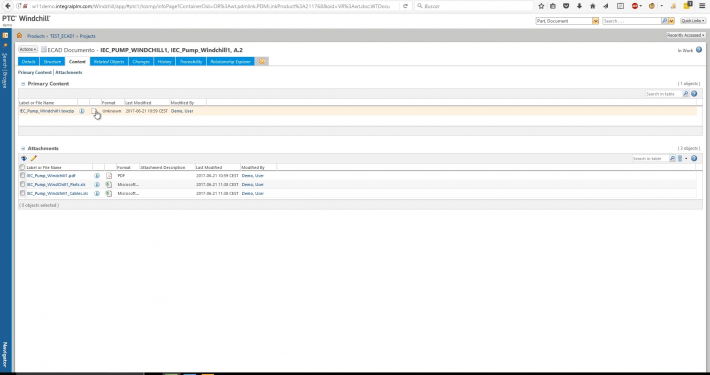This screenshot has height=375, width=710.
Task: Bookmark this page with the star icon
Action: pyautogui.click(x=541, y=6)
